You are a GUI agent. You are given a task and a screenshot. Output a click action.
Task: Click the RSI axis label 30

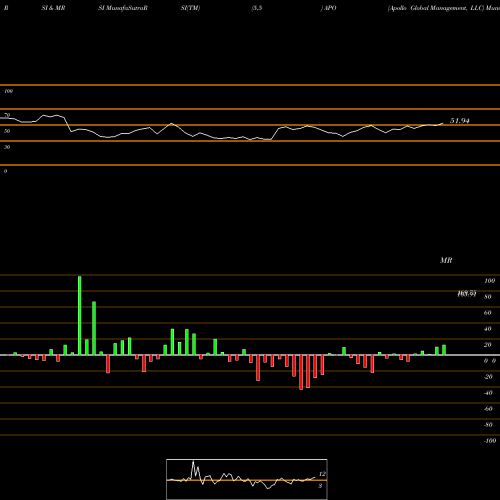[x=7, y=147]
